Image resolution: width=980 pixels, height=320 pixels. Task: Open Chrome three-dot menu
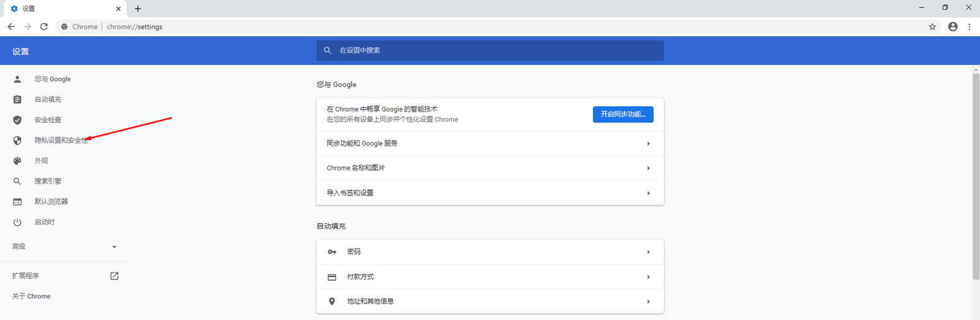[969, 26]
